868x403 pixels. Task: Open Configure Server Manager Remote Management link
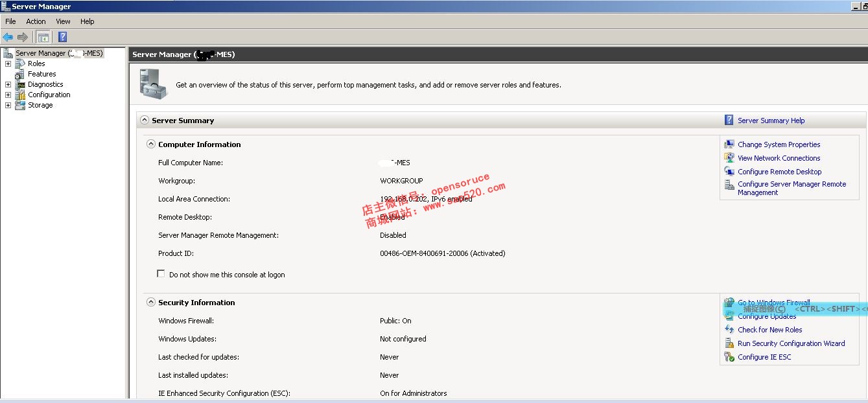point(792,188)
